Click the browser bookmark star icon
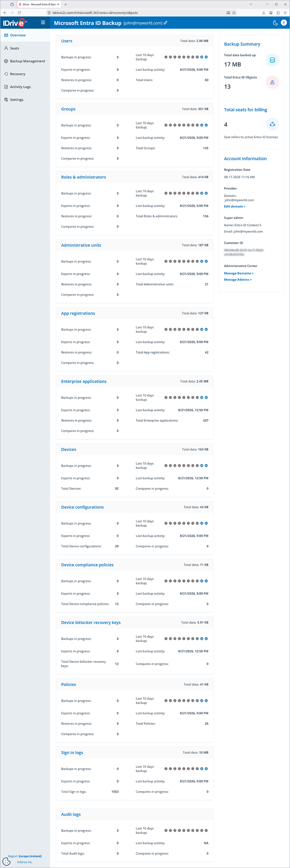The height and width of the screenshot is (868, 290). [234, 13]
